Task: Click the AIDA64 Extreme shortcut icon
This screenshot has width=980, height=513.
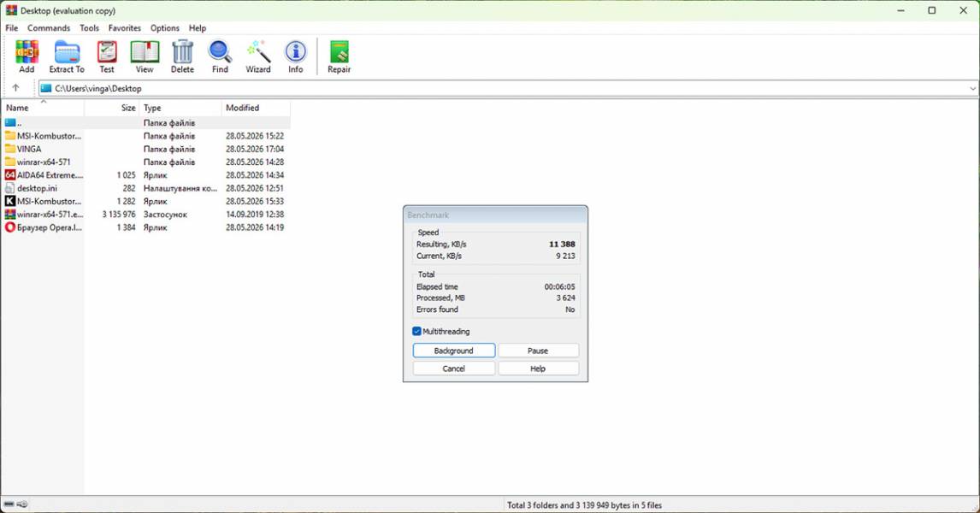Action: click(10, 175)
